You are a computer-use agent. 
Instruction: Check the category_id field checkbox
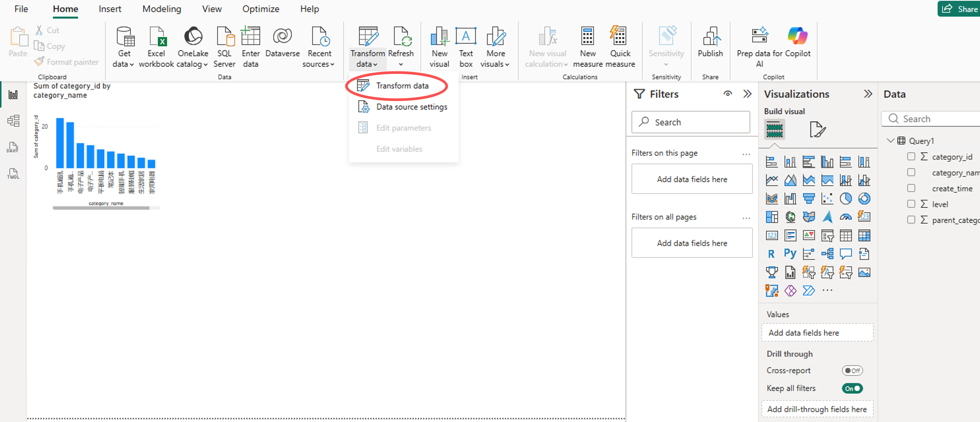pos(911,156)
